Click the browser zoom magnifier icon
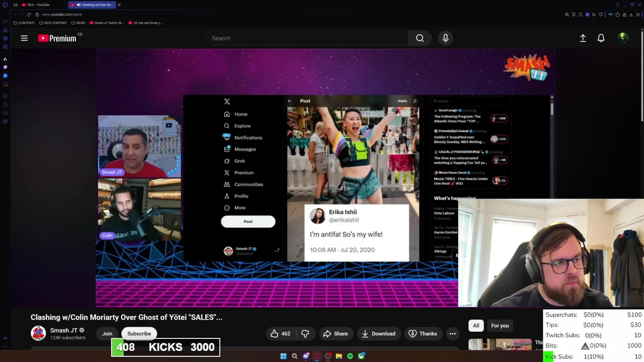Viewport: 644px width, 362px height. click(x=567, y=15)
